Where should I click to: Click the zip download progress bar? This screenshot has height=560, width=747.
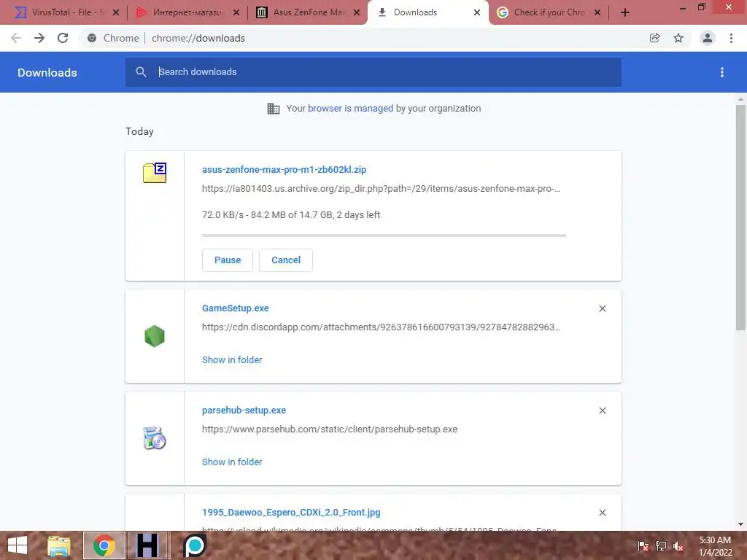(384, 236)
